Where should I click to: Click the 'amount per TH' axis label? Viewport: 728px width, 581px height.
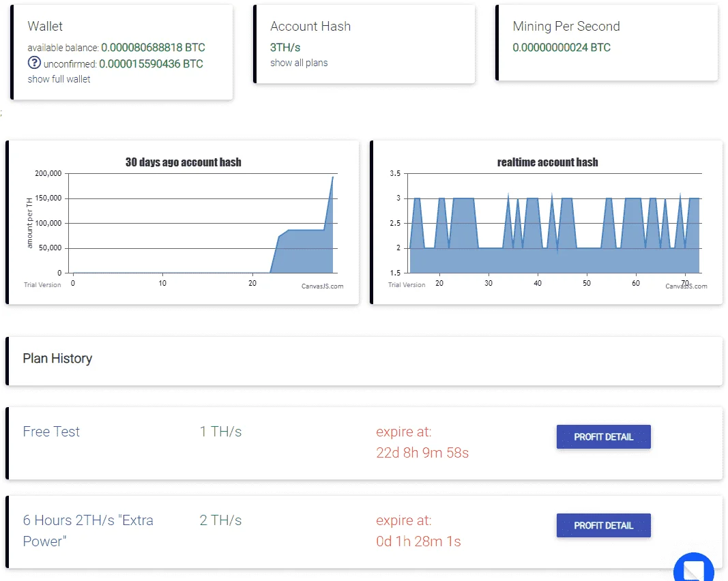(x=29, y=223)
